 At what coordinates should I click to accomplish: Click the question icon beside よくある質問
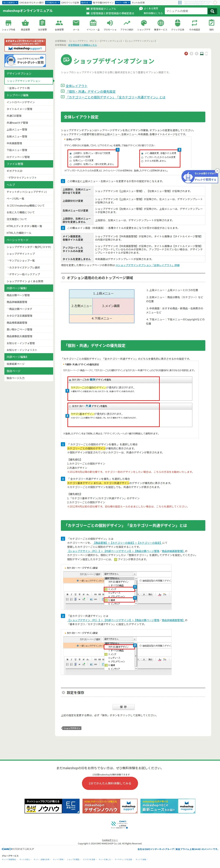point(141,8)
